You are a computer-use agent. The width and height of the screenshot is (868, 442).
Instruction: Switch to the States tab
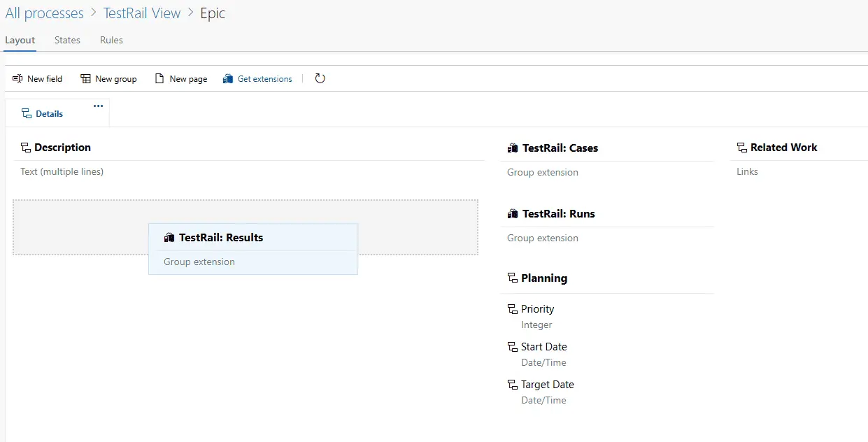67,40
